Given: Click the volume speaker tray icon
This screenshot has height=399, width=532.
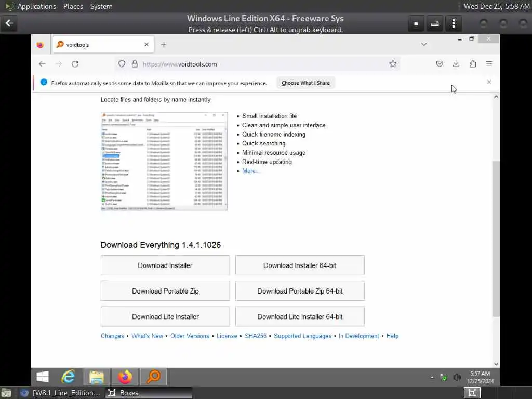Looking at the screenshot, I should pos(457,377).
